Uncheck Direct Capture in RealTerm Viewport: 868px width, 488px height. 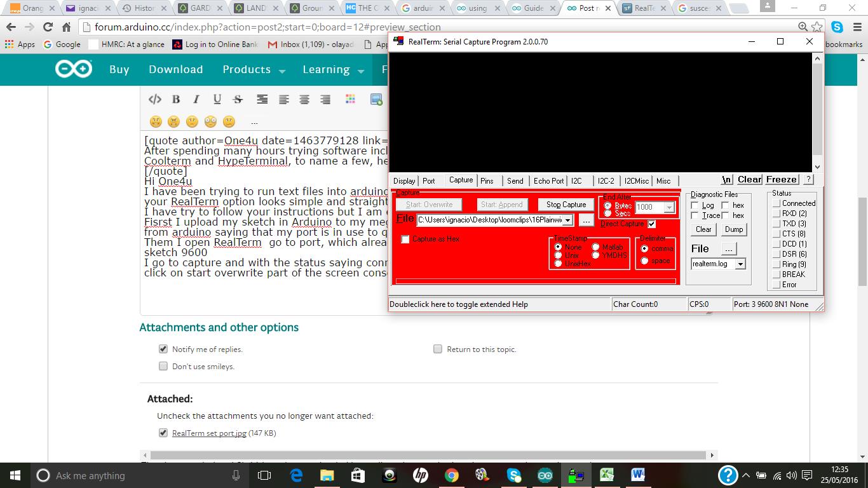coord(651,224)
